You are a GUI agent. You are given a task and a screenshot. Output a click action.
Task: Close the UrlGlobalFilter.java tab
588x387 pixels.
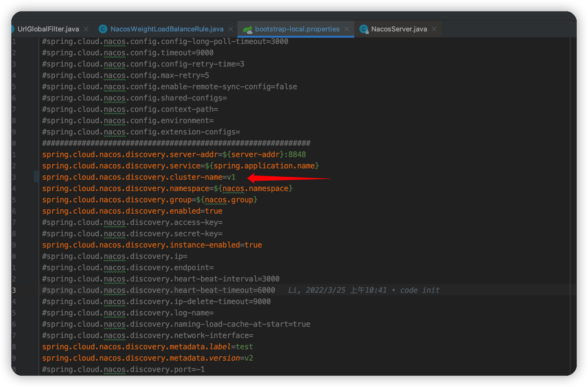[86, 29]
